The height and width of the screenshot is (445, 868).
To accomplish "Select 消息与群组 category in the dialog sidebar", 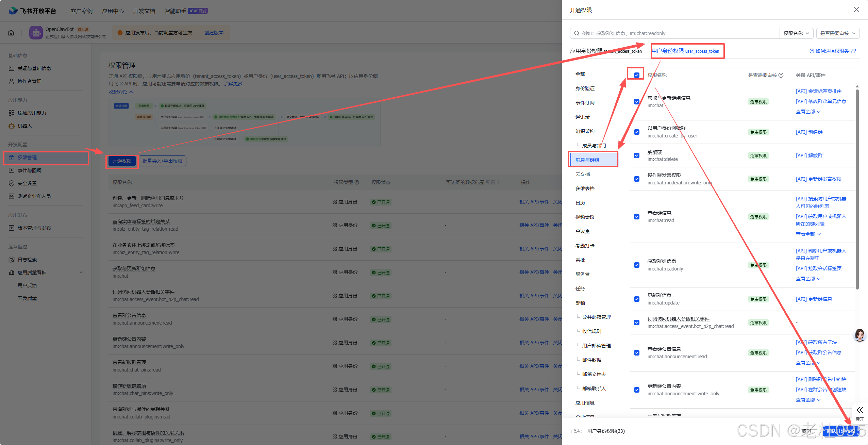I will (x=587, y=160).
